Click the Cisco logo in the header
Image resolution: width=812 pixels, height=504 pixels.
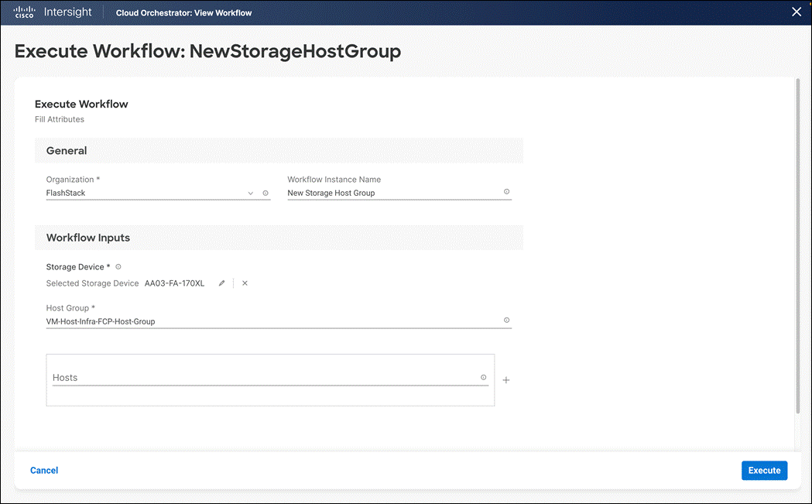click(x=23, y=12)
